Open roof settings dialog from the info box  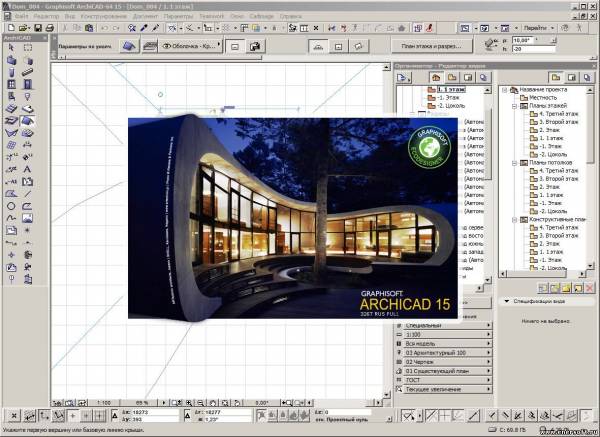[129, 46]
